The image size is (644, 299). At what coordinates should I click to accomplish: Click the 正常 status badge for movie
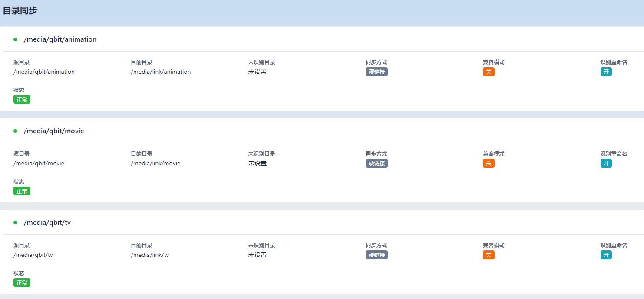tap(22, 191)
